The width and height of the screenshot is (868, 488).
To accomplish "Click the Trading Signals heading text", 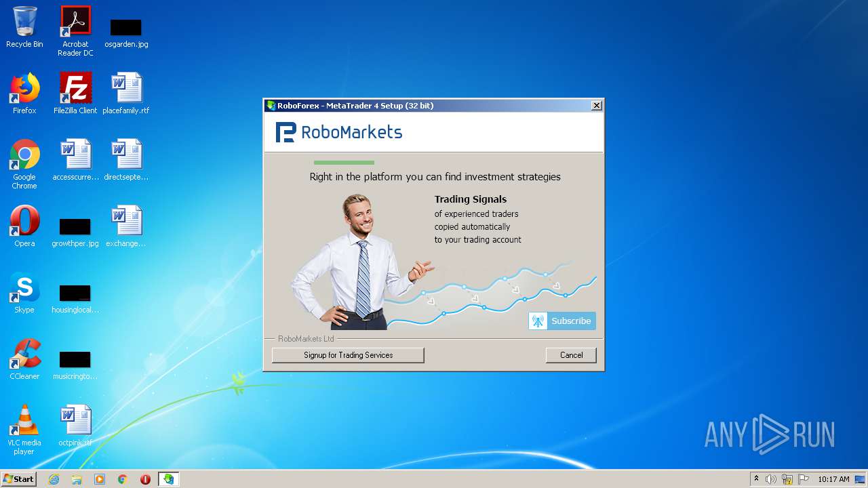I will [x=471, y=199].
